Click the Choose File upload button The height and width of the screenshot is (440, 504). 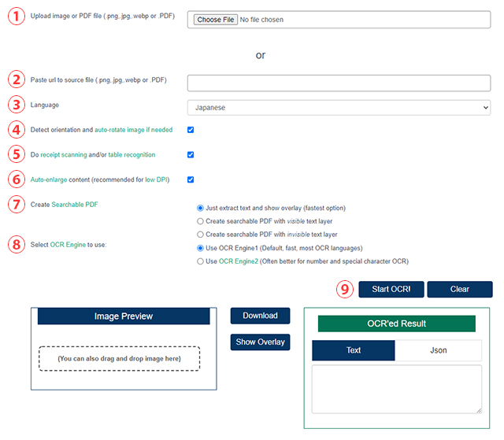coord(215,20)
